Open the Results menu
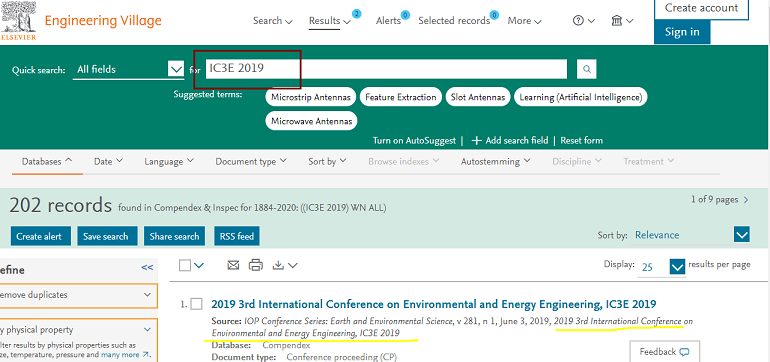The height and width of the screenshot is (362, 770). click(x=330, y=21)
